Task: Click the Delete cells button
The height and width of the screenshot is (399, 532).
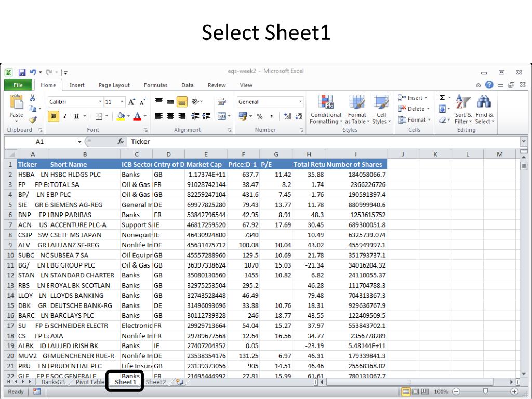Action: pos(414,109)
